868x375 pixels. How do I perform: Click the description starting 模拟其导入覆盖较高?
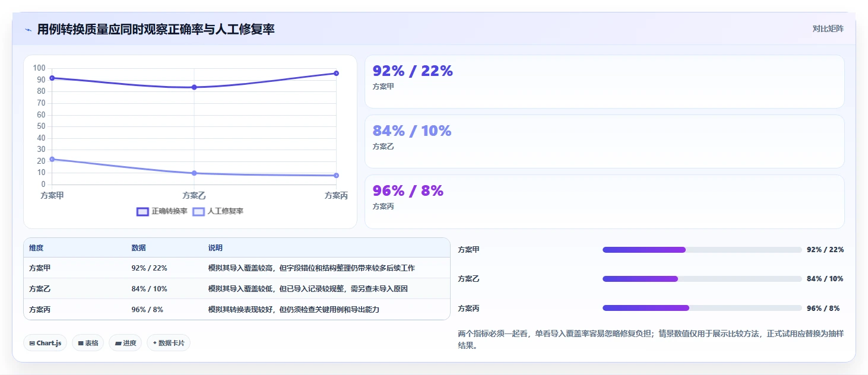coord(311,268)
